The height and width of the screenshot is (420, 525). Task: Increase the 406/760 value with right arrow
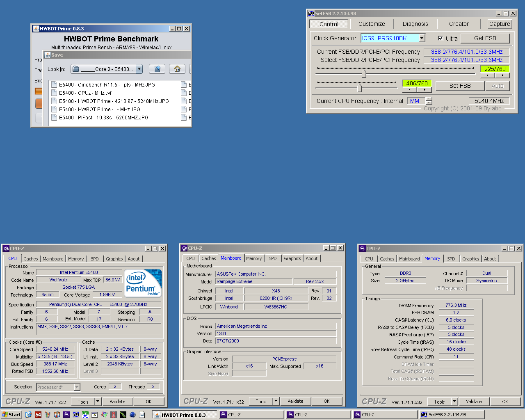click(424, 89)
